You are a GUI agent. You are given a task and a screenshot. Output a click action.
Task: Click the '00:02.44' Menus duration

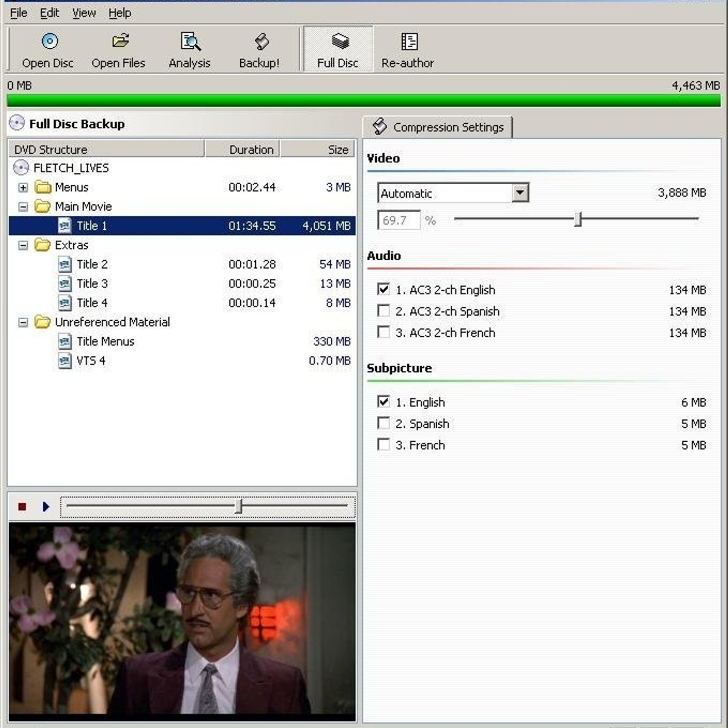(252, 187)
